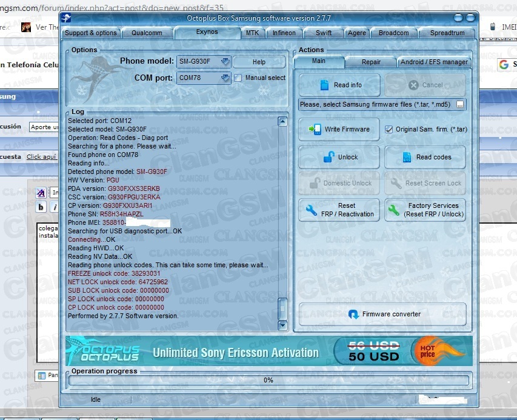The height and width of the screenshot is (420, 517).
Task: Click the 'Idle' status bar text
Action: click(96, 399)
